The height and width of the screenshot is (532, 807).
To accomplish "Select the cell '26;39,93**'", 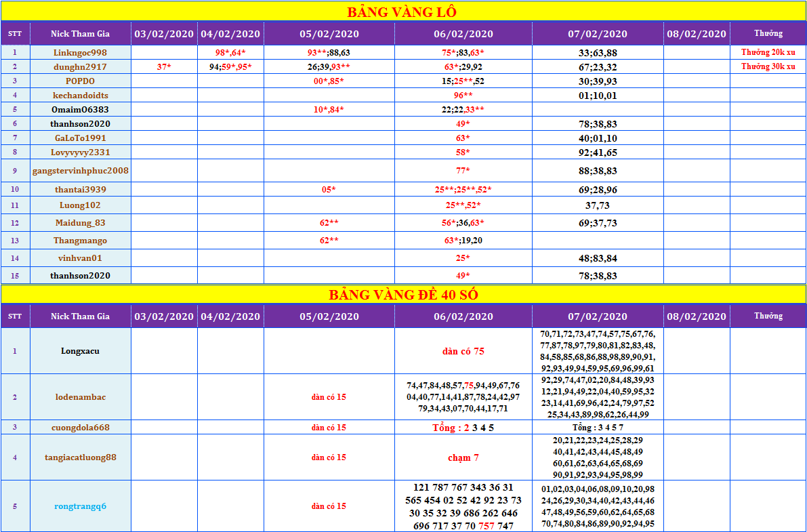I will point(329,66).
